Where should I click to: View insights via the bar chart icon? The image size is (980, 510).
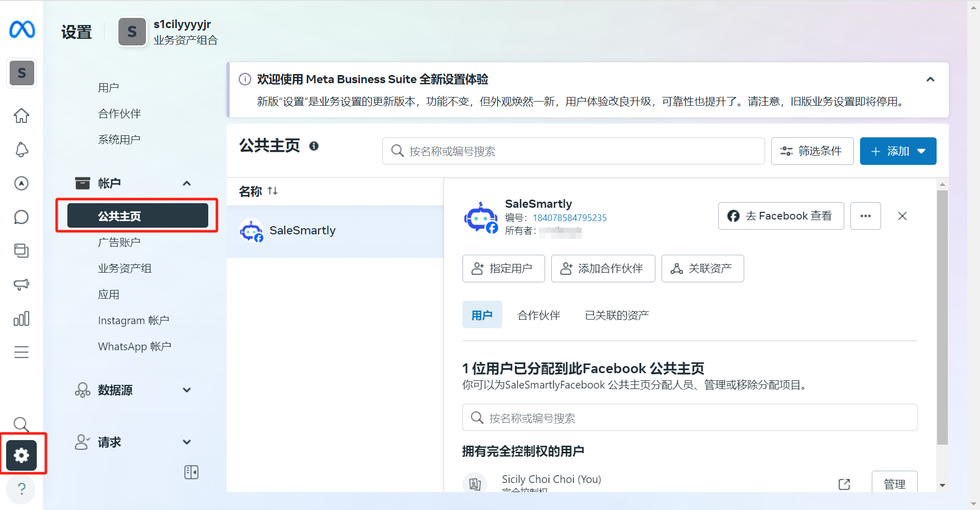click(x=21, y=318)
